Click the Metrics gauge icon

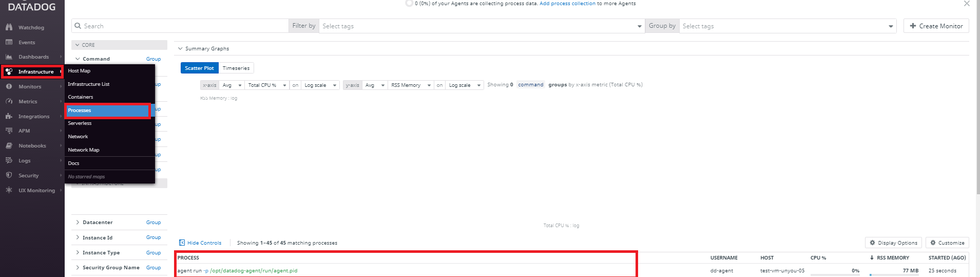(9, 101)
